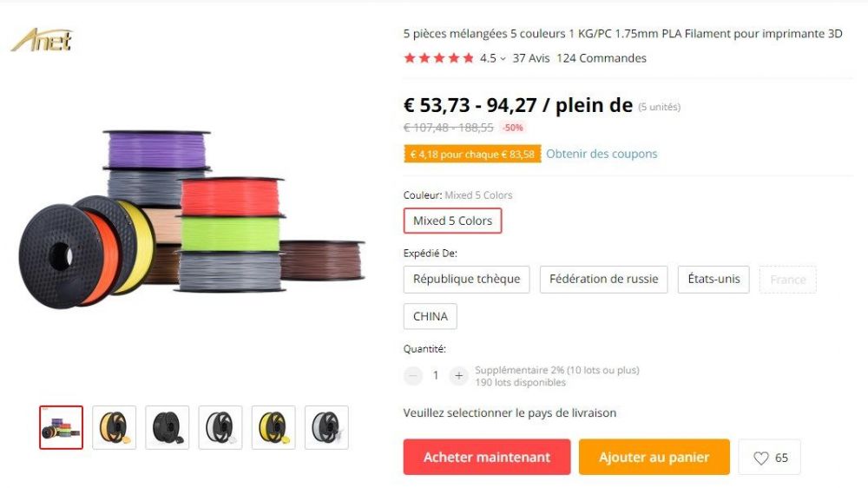This screenshot has height=488, width=868.
Task: Click Acheter maintenant button
Action: point(487,457)
